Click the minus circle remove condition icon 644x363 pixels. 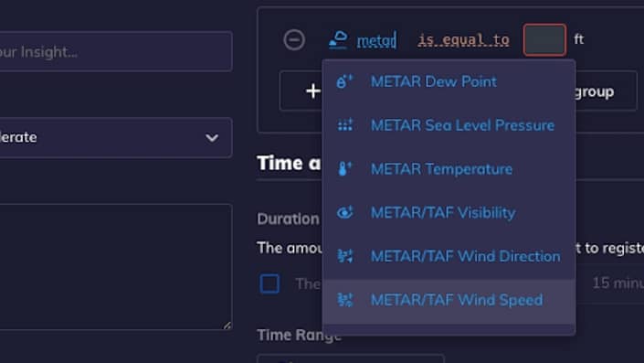(x=294, y=40)
